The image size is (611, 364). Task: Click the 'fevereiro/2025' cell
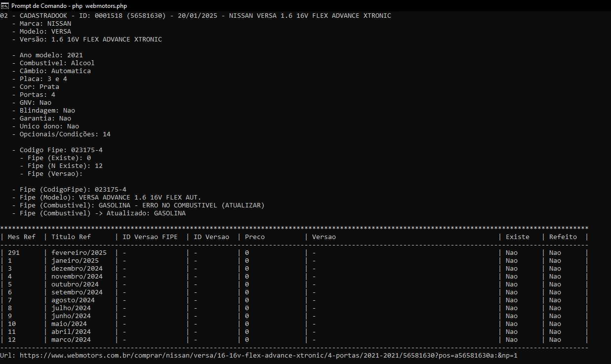pyautogui.click(x=79, y=253)
